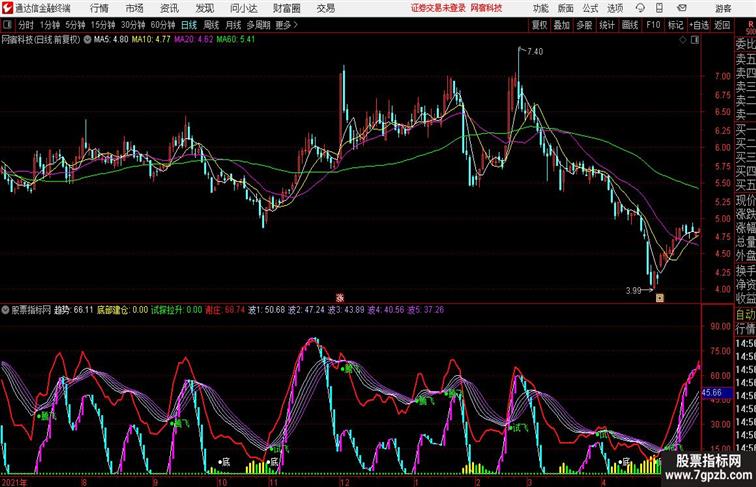756x487 pixels.
Task: Open the 版面 menu
Action: click(566, 8)
